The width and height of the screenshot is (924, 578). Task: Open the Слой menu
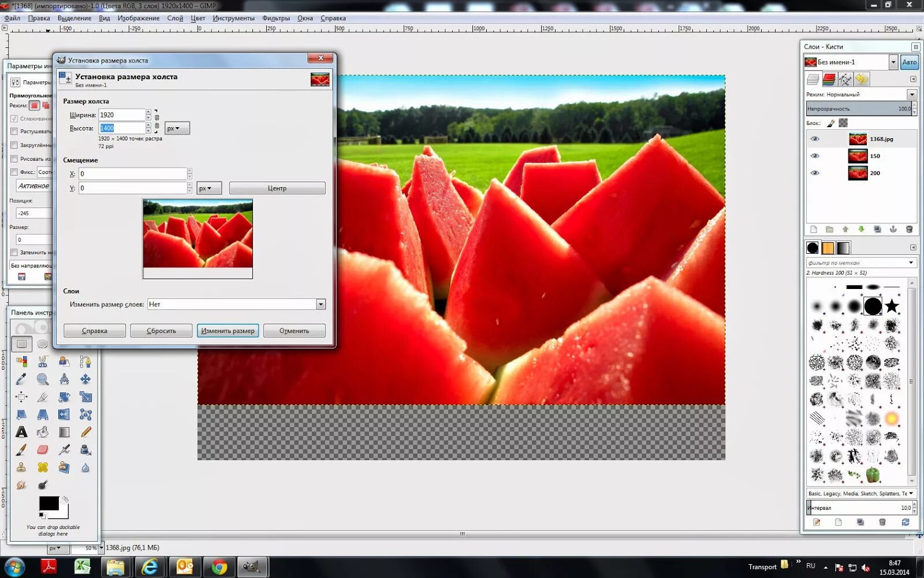(175, 18)
